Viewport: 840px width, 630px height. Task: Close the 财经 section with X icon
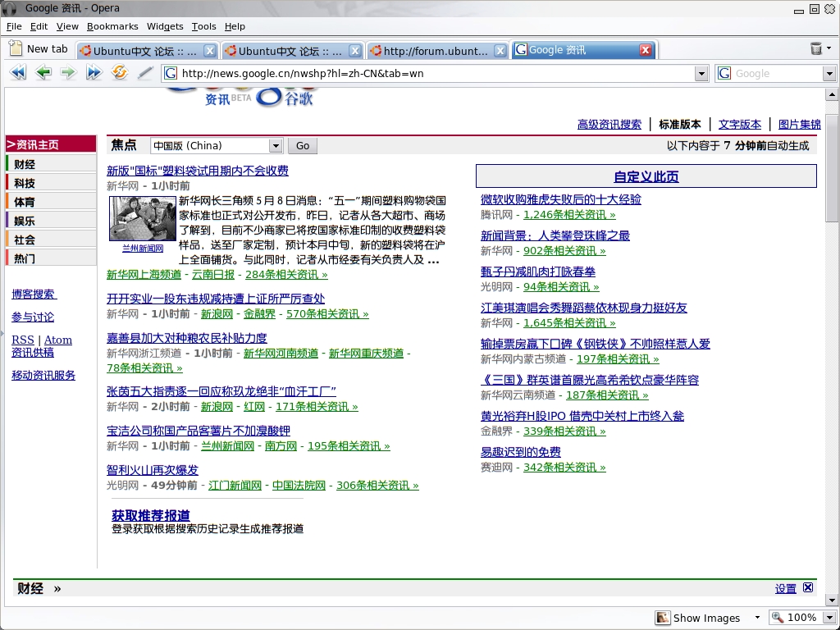(808, 587)
